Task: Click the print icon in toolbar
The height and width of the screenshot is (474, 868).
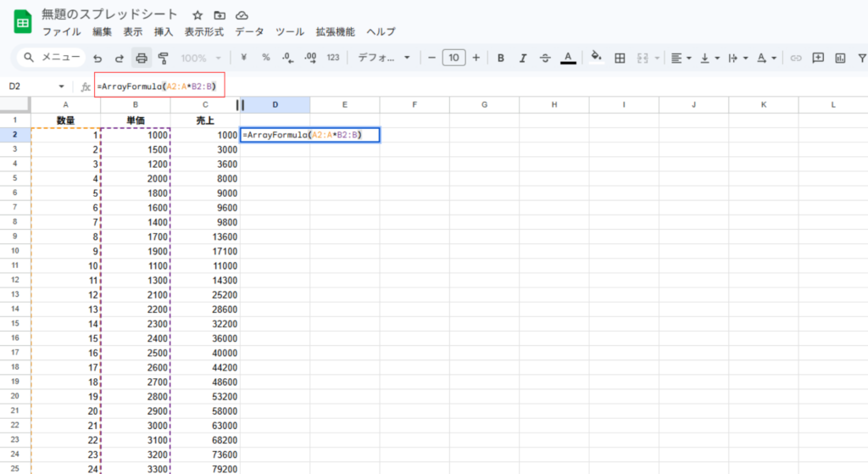Action: point(142,59)
